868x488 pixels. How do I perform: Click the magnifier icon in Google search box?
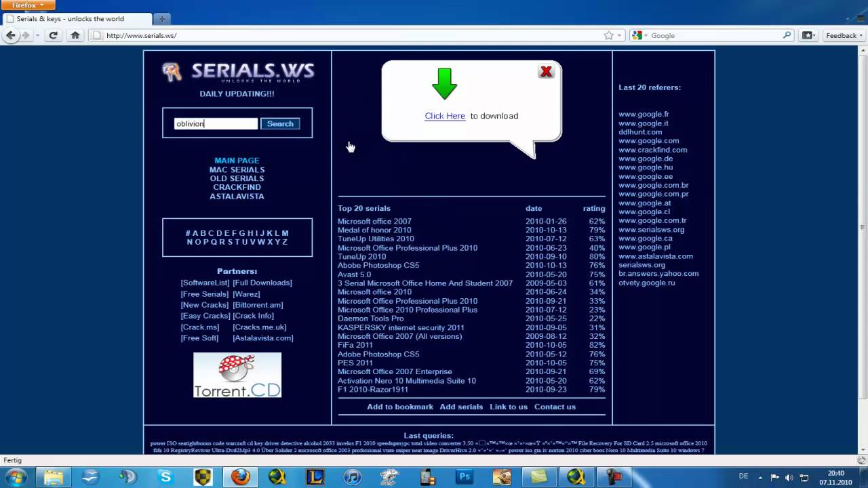pos(787,35)
